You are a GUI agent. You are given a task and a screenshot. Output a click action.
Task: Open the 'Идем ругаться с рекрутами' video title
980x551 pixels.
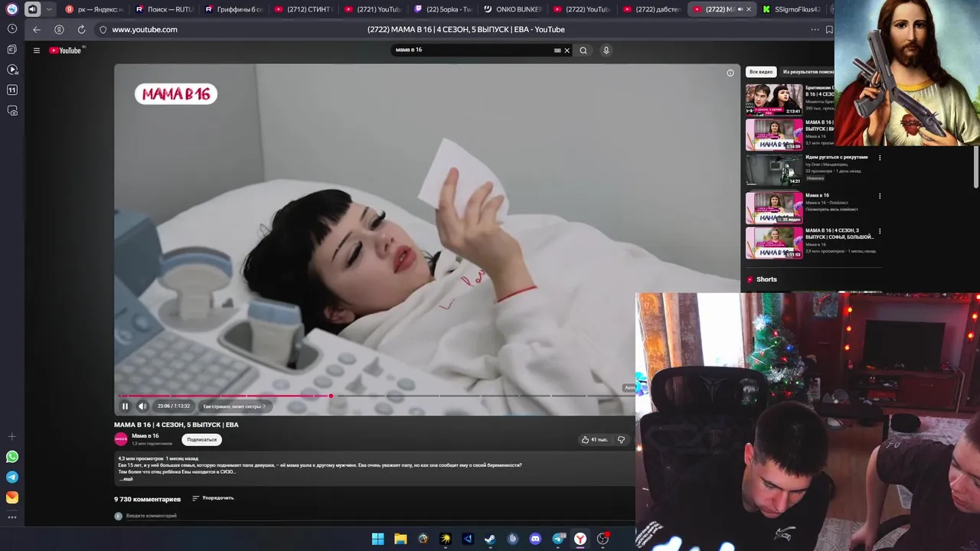tap(836, 157)
